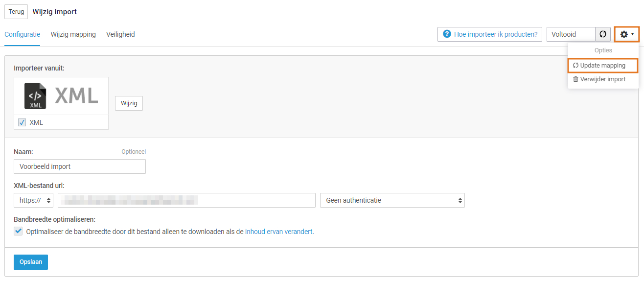Click the blue question mark help icon
Image resolution: width=644 pixels, height=282 pixels.
coord(447,34)
